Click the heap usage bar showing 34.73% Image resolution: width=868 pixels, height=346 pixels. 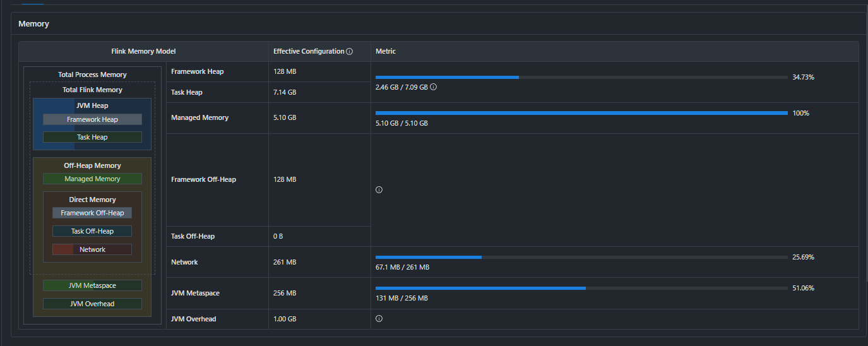pyautogui.click(x=581, y=77)
